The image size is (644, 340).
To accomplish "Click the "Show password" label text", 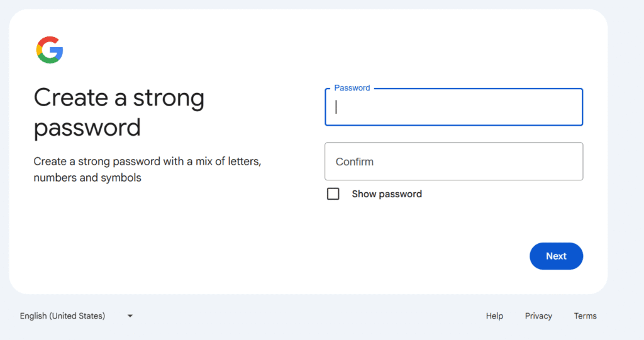I will pyautogui.click(x=387, y=194).
